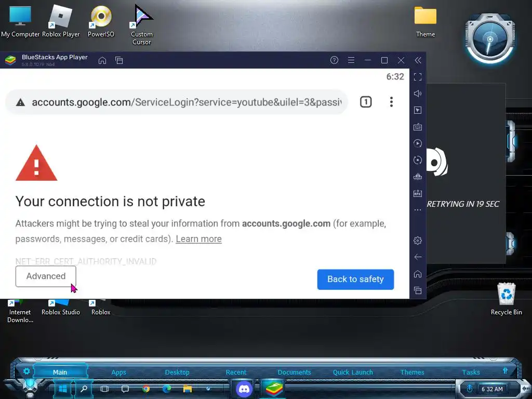The image size is (532, 399).
Task: Open File Explorer from taskbar
Action: pos(187,389)
